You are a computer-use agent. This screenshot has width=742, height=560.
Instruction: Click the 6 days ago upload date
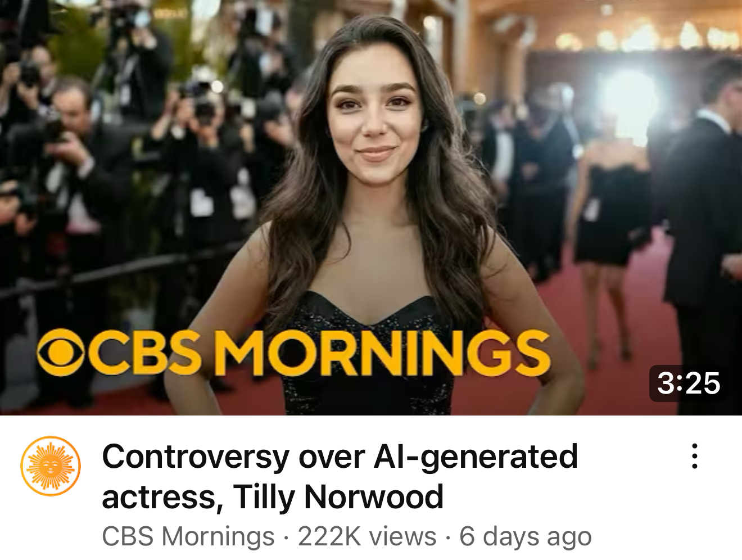click(526, 536)
